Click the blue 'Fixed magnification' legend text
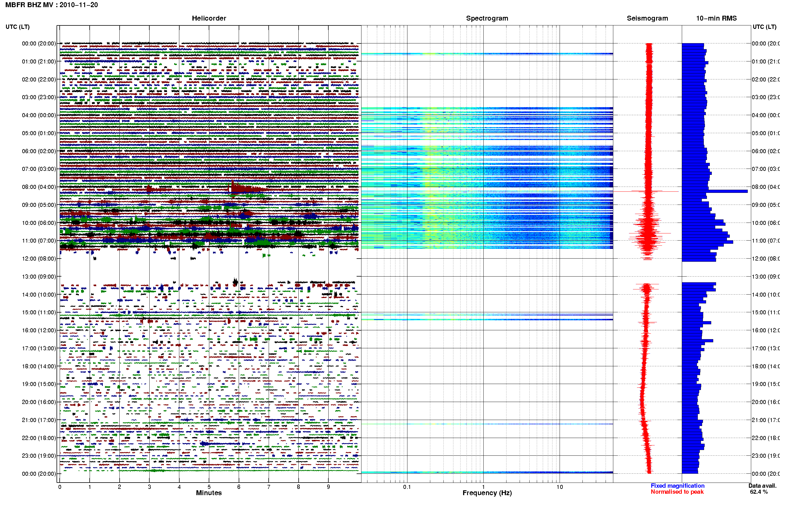The width and height of the screenshot is (812, 508). (x=678, y=486)
